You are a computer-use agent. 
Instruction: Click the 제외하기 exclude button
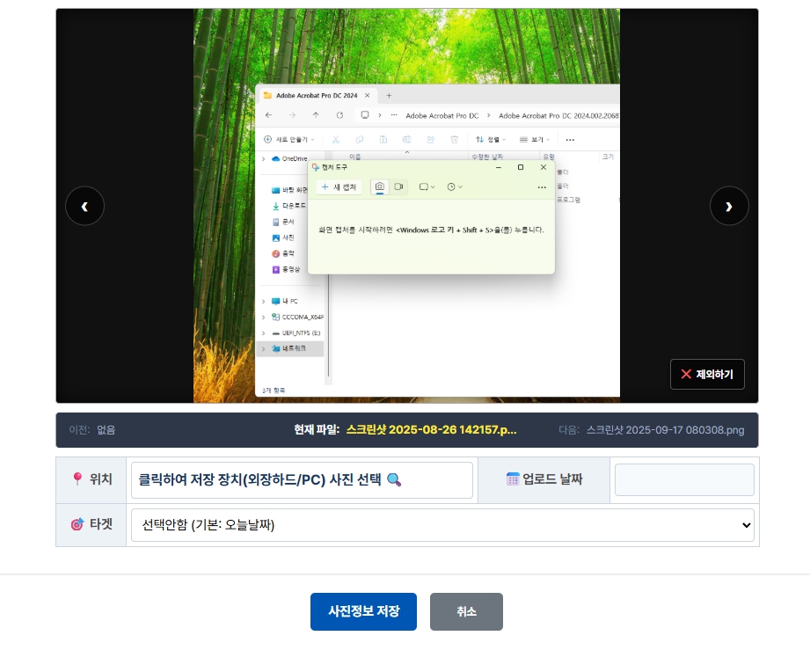pos(707,374)
